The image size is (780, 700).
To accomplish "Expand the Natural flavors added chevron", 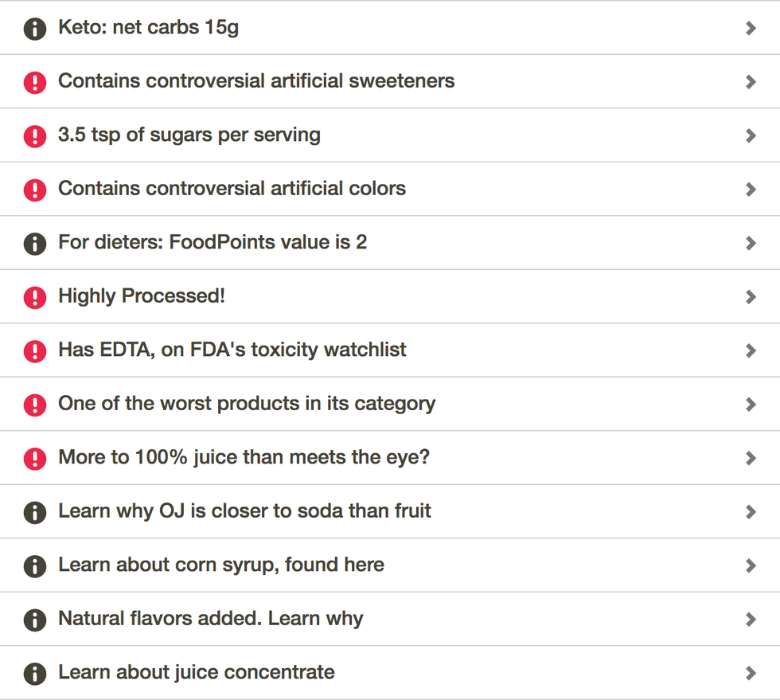I will (x=751, y=620).
